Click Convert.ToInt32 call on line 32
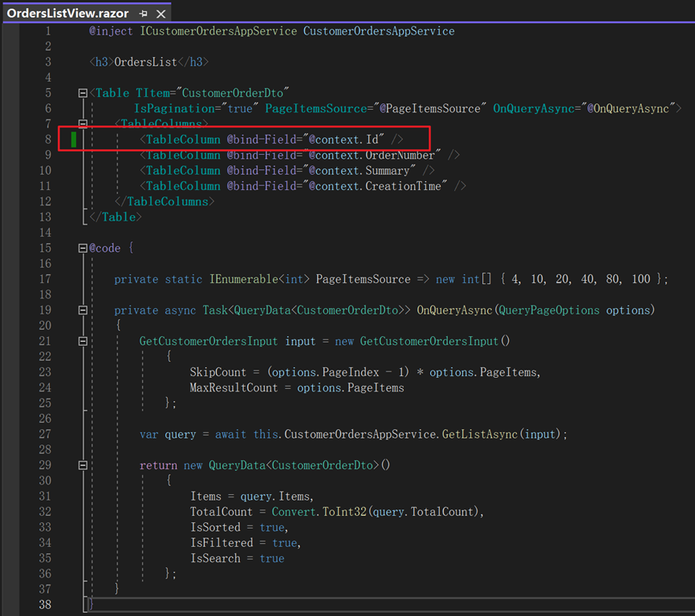Screen dimensions: 695x616 pyautogui.click(x=319, y=512)
